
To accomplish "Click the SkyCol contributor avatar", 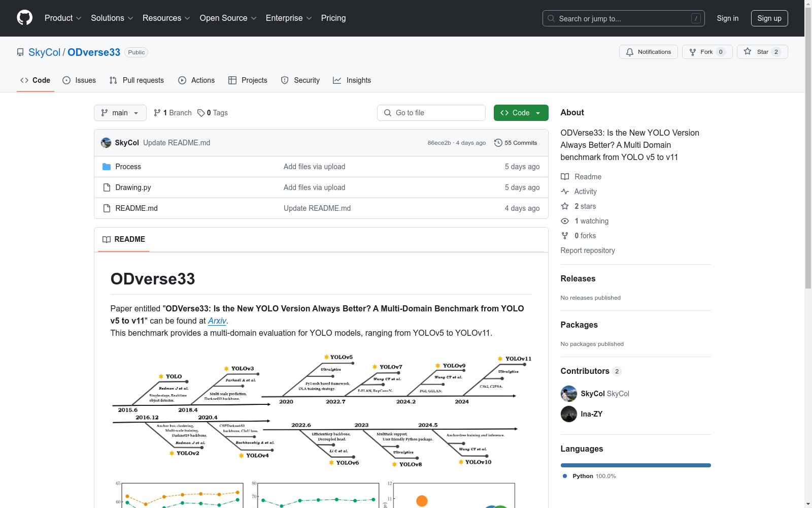I will (569, 394).
